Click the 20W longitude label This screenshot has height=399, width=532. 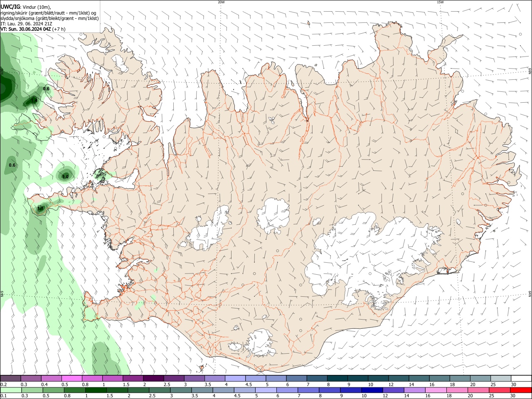221,2
